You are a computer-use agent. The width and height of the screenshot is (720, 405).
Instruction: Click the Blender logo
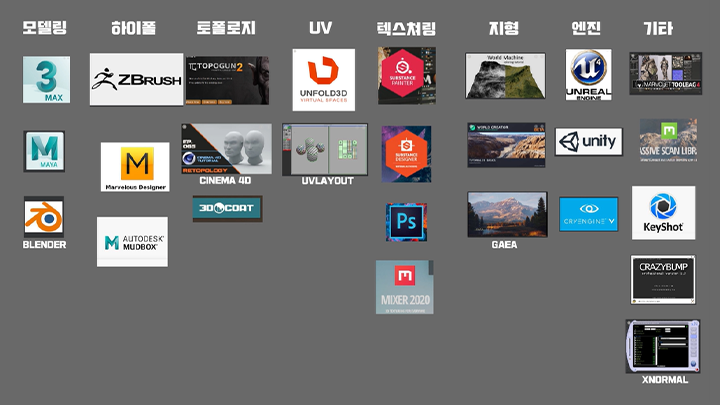(x=44, y=217)
